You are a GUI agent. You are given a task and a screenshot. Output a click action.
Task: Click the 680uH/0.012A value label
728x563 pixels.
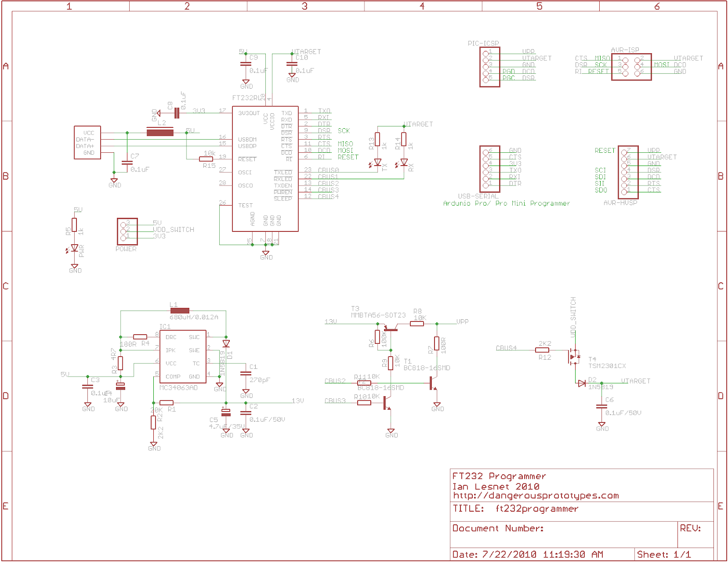[x=194, y=317]
